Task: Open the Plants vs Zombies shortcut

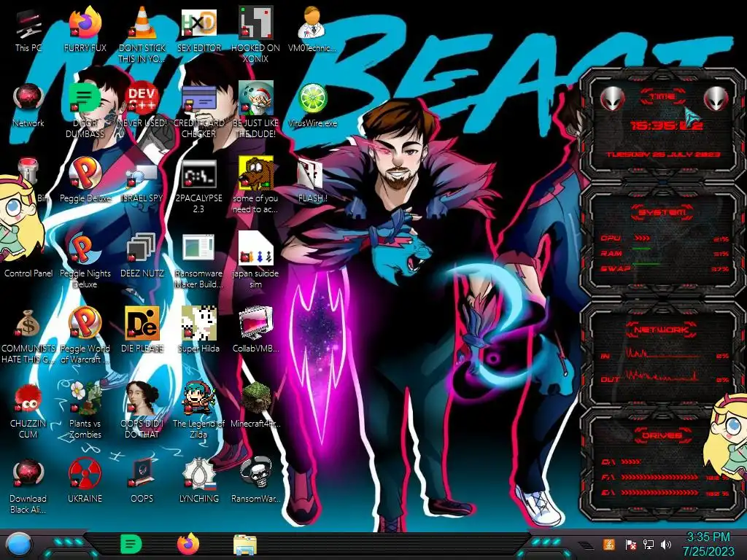Action: pyautogui.click(x=85, y=410)
